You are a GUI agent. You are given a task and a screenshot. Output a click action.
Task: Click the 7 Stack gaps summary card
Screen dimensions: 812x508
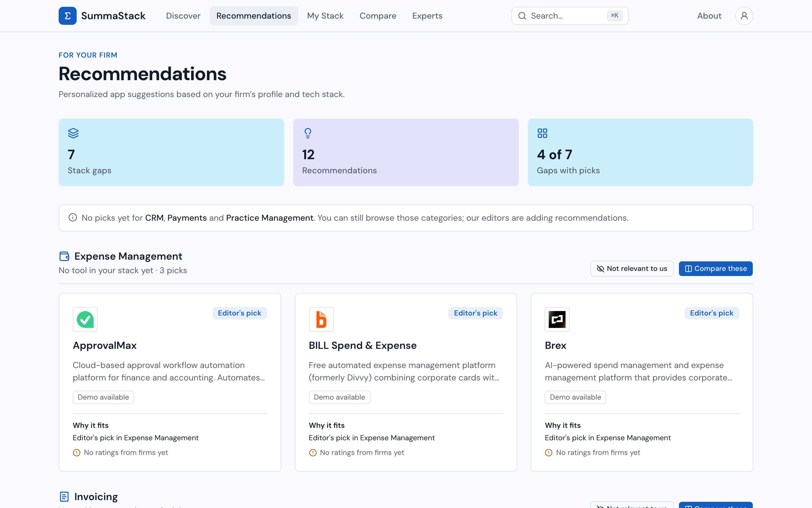pos(171,152)
